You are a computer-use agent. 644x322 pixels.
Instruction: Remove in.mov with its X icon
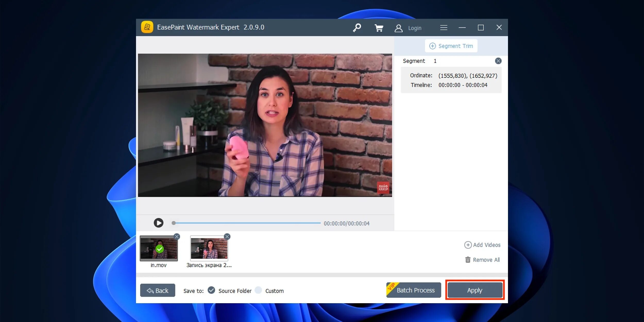177,236
